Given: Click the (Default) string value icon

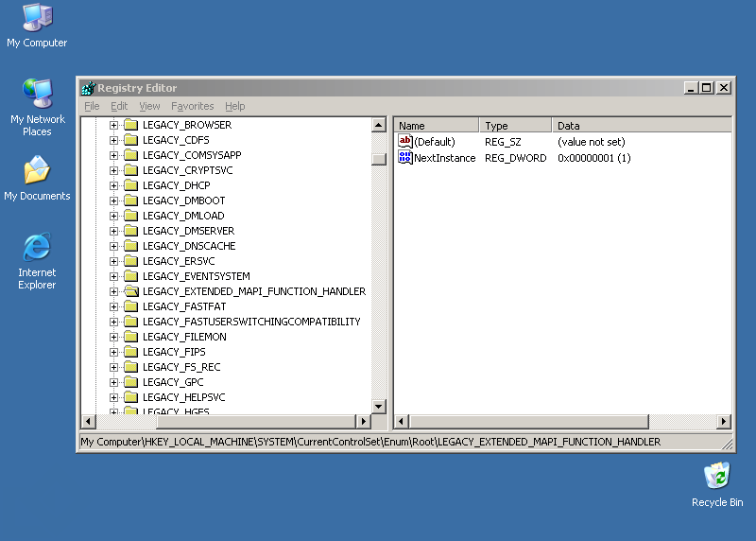Looking at the screenshot, I should (x=405, y=142).
